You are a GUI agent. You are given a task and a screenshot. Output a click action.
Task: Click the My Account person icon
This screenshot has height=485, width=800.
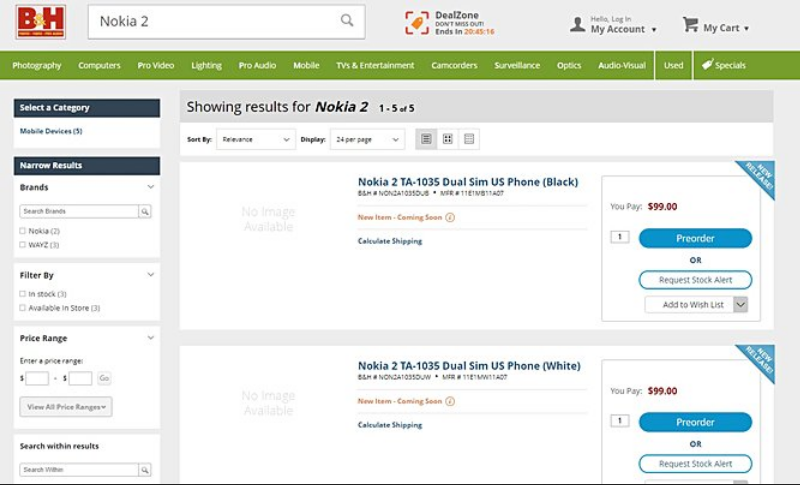578,24
